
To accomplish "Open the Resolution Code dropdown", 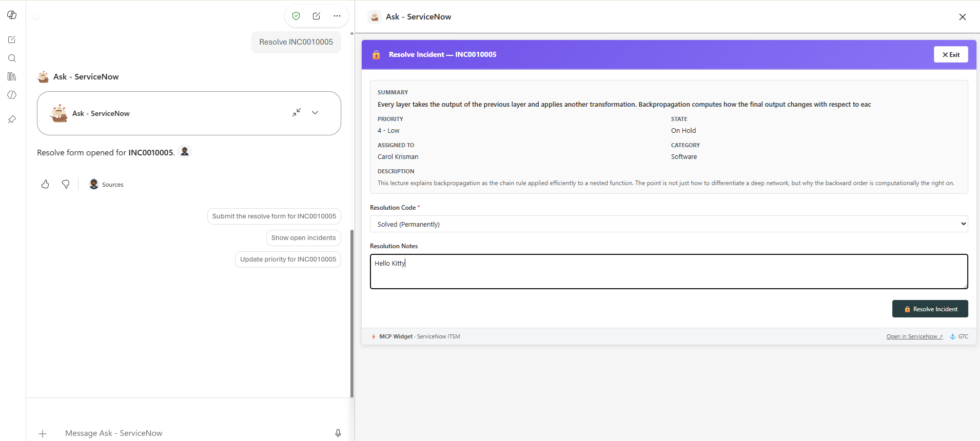I will coord(669,224).
